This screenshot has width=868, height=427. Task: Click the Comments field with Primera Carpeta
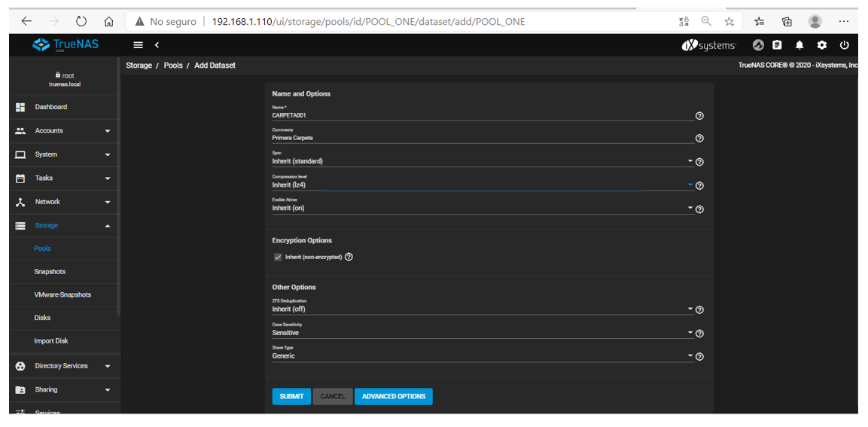point(483,137)
